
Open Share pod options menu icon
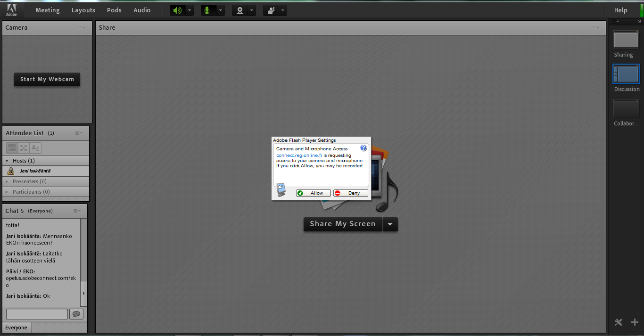coord(596,28)
